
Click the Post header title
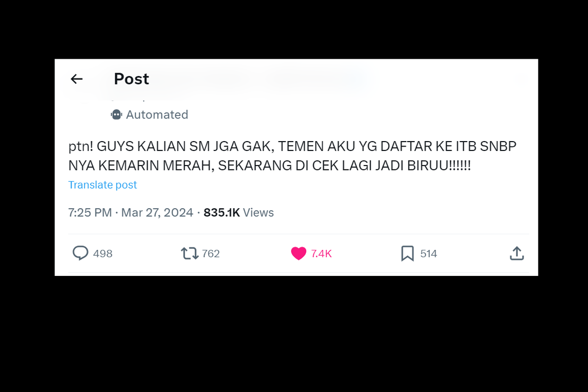click(131, 79)
